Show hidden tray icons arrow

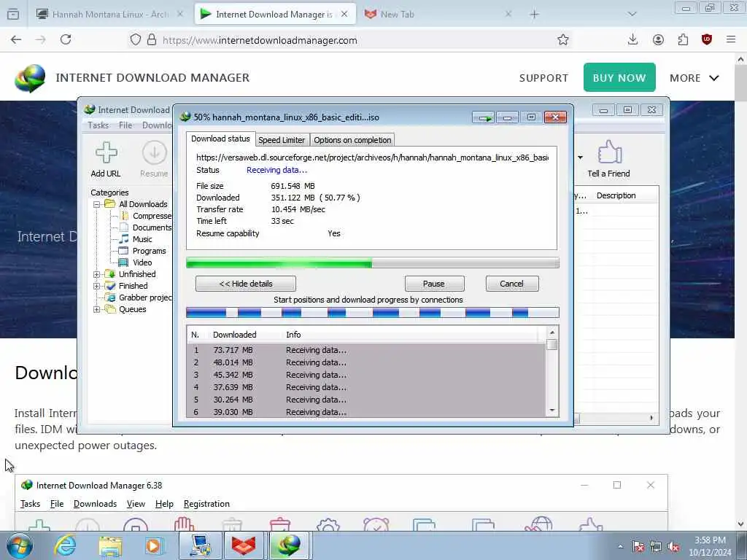[x=620, y=546]
